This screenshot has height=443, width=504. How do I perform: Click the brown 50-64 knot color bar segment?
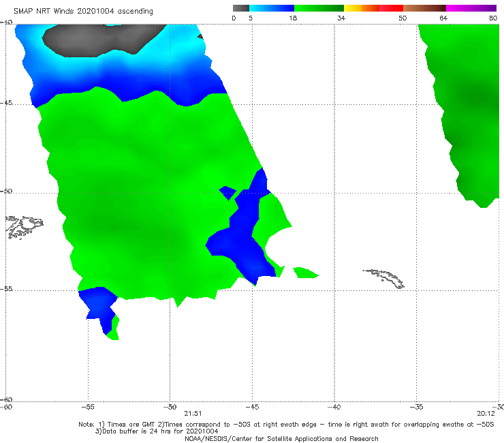[x=424, y=8]
